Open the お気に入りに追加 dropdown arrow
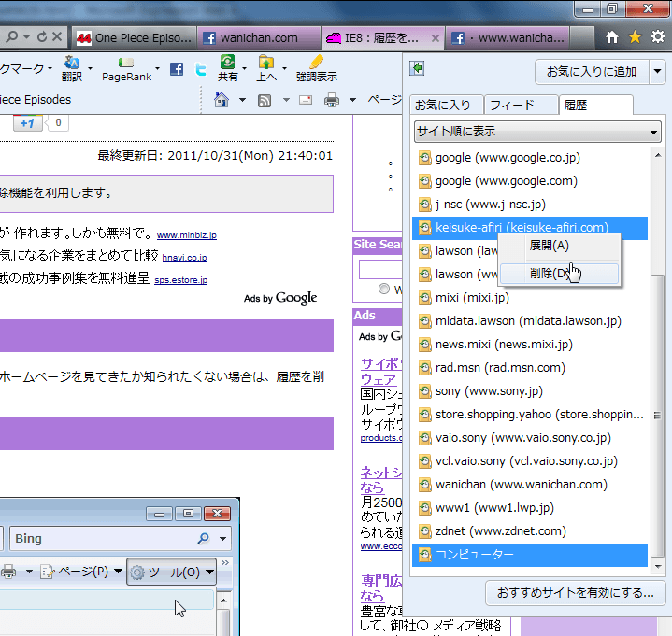672x636 pixels. (x=657, y=72)
